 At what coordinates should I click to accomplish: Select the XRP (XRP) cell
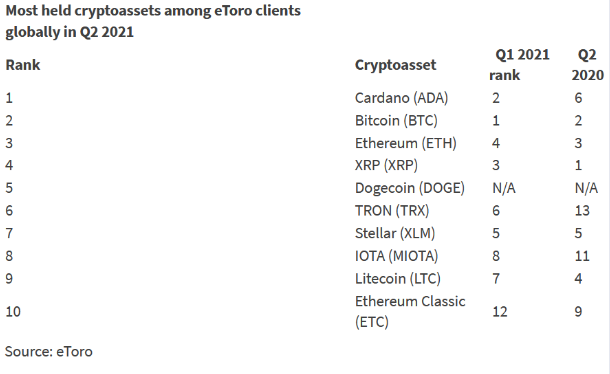pos(386,165)
